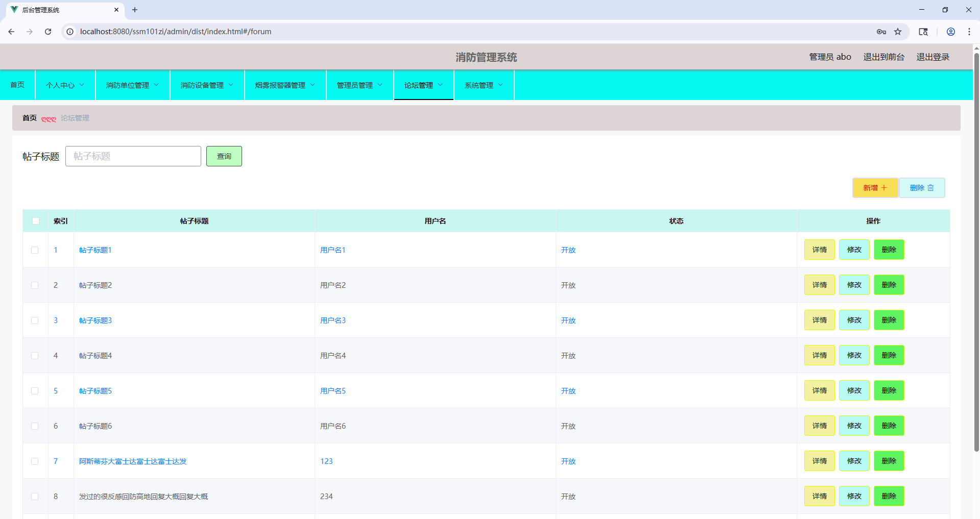Screen dimensions: 980x519
Task: View site information icon in address bar
Action: point(70,32)
